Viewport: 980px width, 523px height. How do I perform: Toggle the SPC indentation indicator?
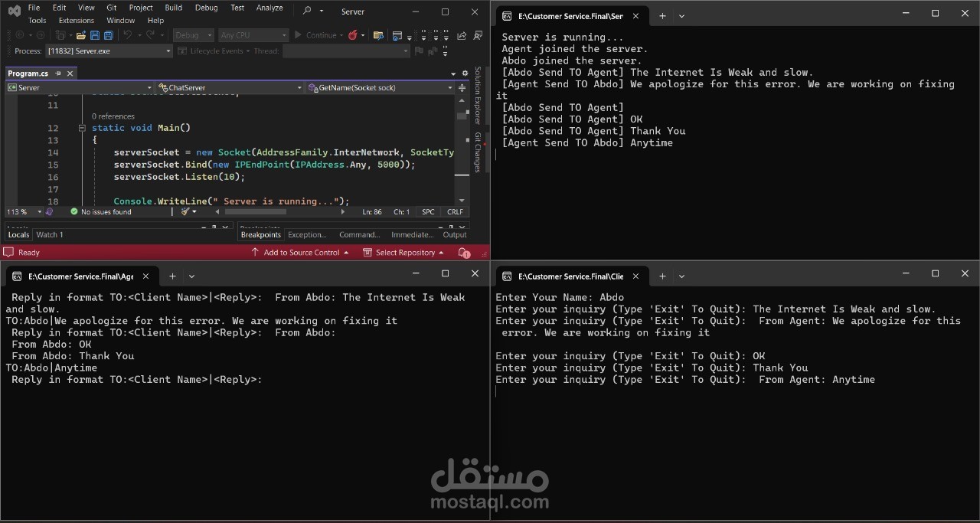pos(428,212)
